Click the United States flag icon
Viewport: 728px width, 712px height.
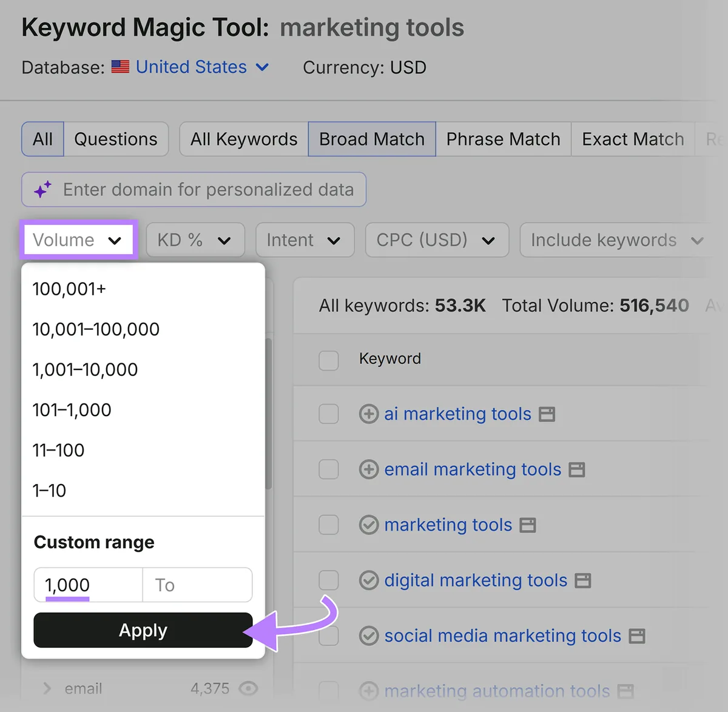pos(120,67)
